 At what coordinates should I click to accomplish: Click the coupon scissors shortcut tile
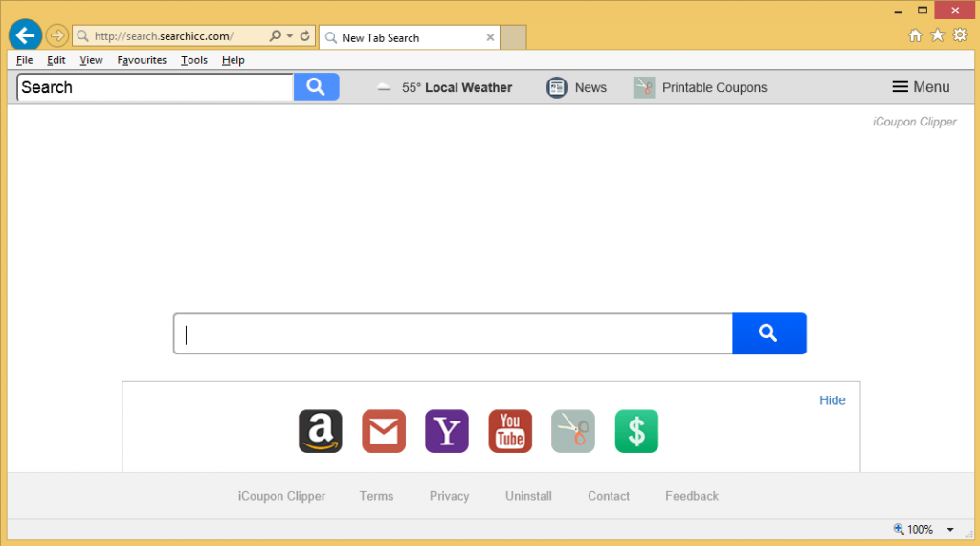click(573, 431)
